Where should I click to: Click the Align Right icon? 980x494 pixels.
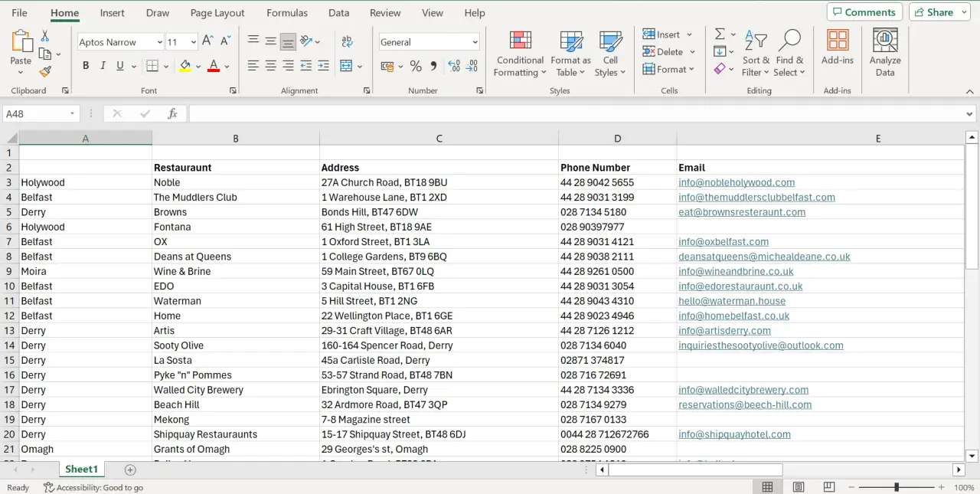pos(288,67)
